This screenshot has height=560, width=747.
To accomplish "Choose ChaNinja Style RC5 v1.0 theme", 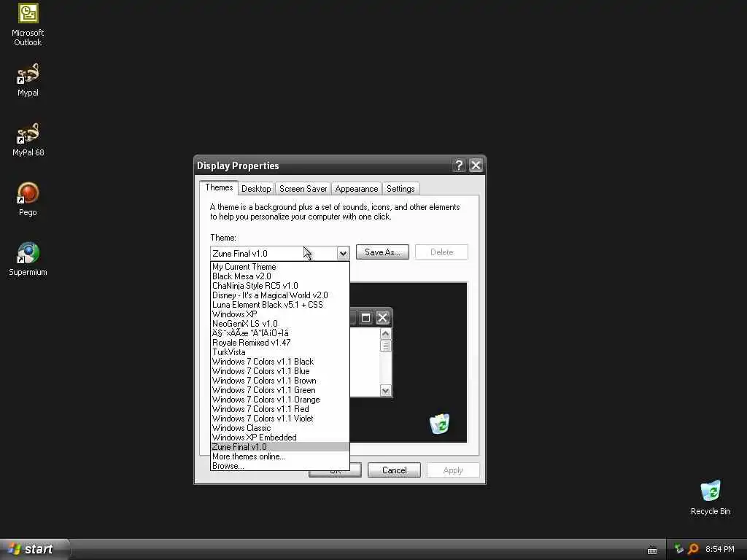I will pos(279,286).
